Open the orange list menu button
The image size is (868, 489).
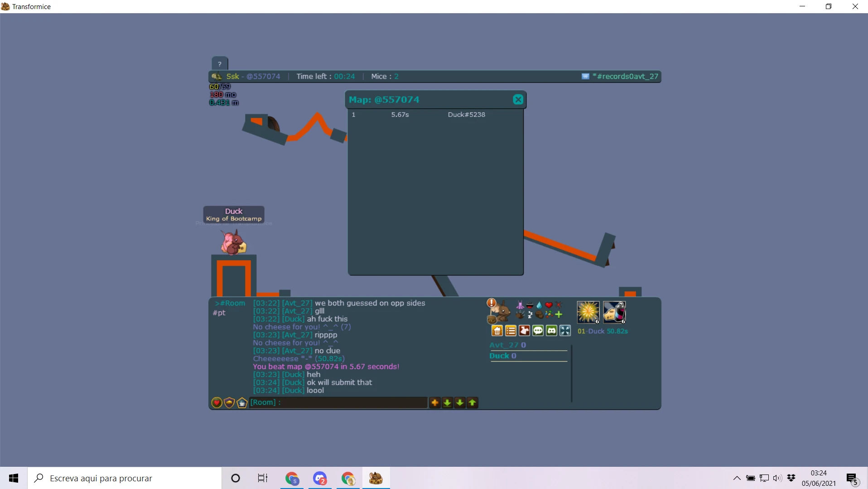(x=511, y=331)
